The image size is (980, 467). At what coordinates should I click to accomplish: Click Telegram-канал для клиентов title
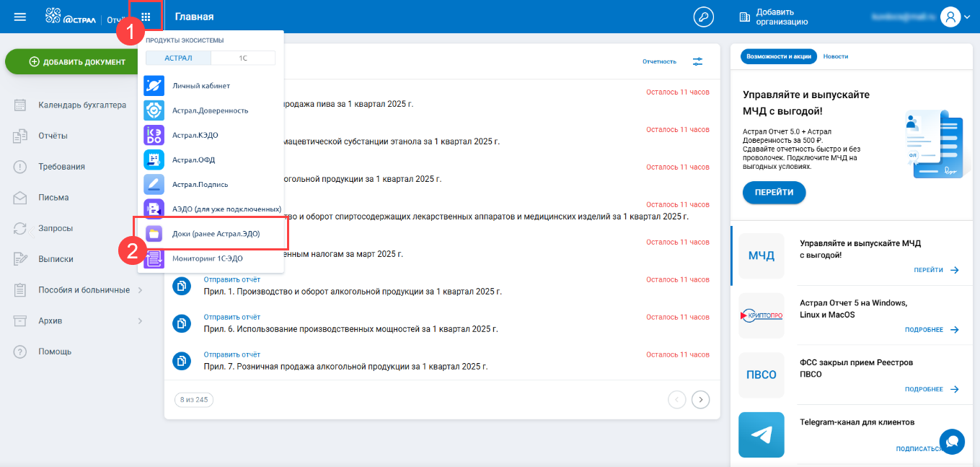point(857,422)
